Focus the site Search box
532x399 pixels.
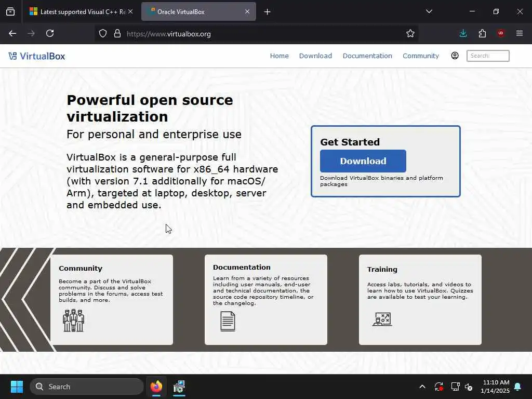click(x=488, y=56)
